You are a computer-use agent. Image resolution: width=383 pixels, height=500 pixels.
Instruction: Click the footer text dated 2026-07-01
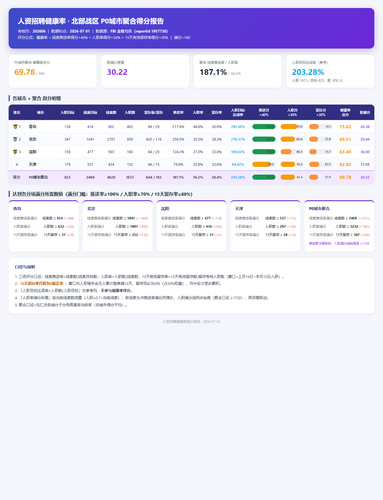coord(191,322)
